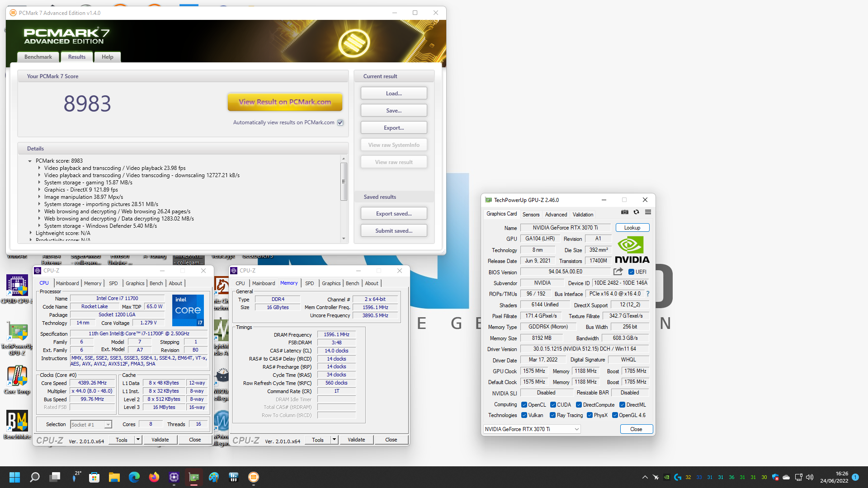Screen dimensions: 868x488
Task: Click the details scrollbar up arrow
Action: click(344, 159)
